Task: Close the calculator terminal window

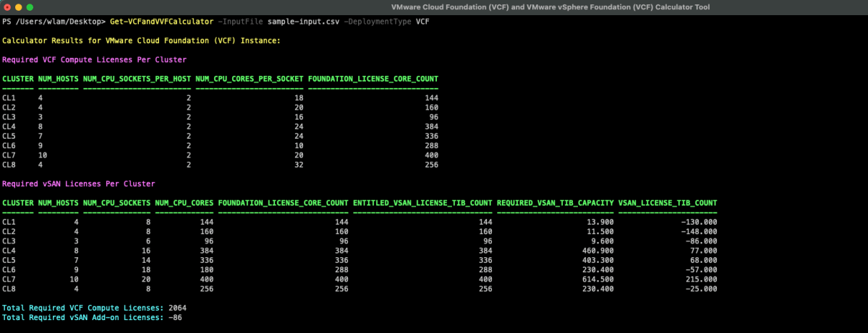Action: pos(7,7)
